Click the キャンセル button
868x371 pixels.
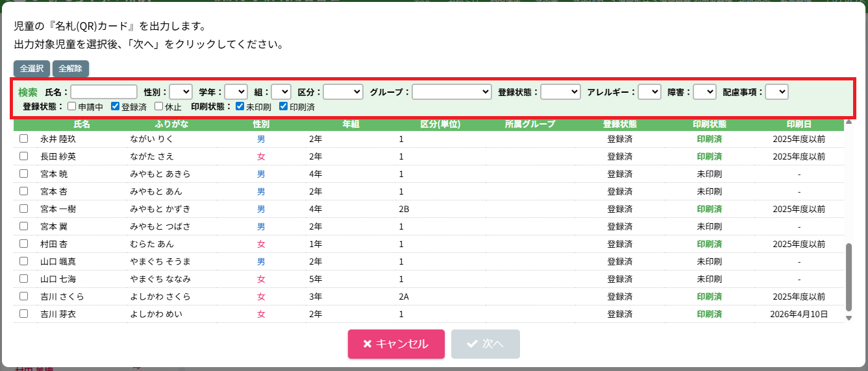(x=396, y=344)
